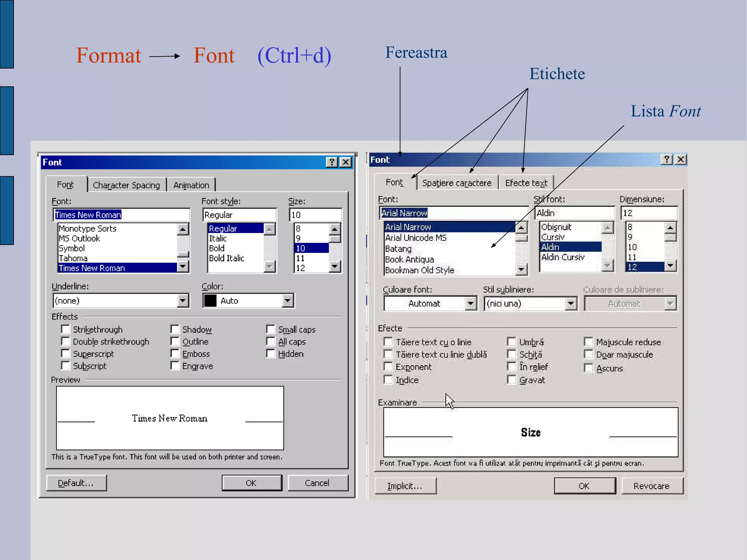Click the black Auto color swatch
747x560 pixels.
210,301
